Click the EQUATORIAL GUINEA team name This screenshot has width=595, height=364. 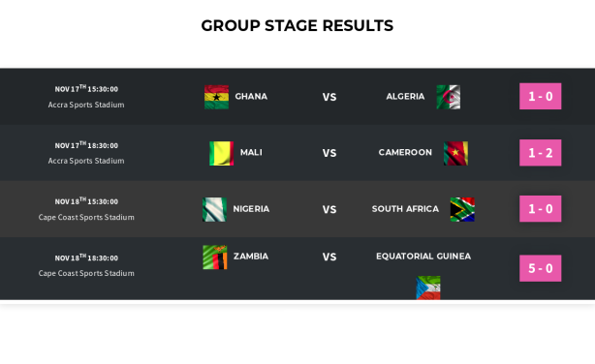[423, 257]
